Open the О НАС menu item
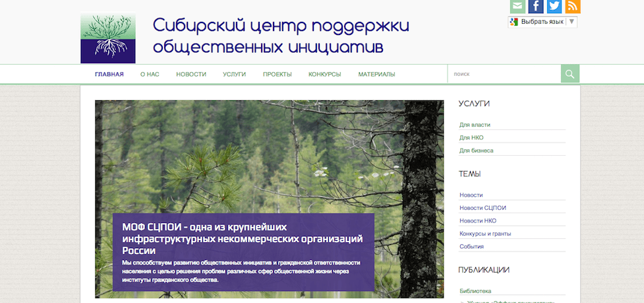644x303 pixels. click(x=150, y=75)
